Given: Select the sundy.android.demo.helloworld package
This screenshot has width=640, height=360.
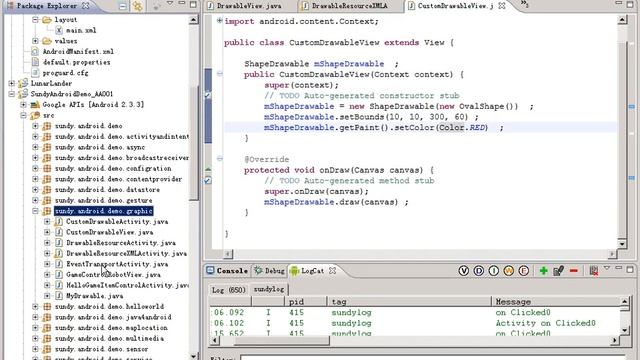Looking at the screenshot, I should coord(109,307).
